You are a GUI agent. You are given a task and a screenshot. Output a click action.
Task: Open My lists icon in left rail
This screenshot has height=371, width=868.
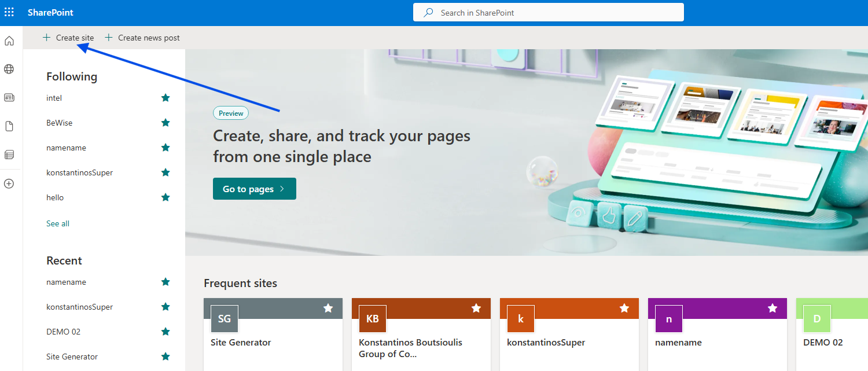click(x=9, y=155)
